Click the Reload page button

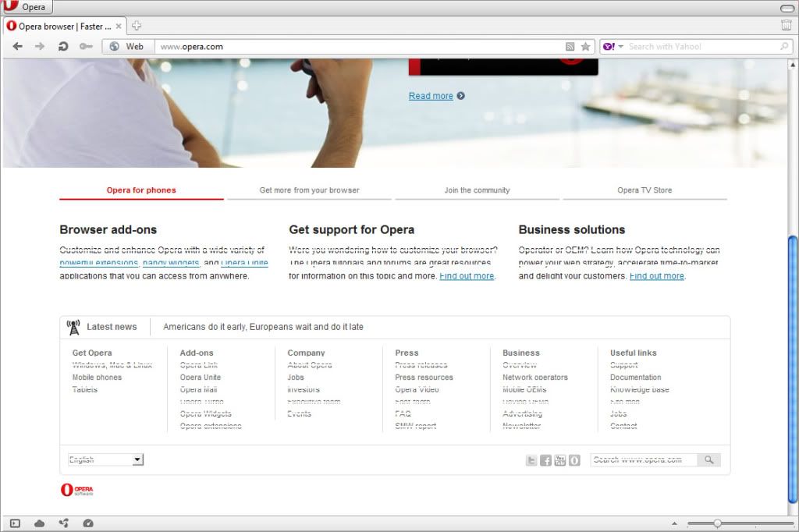coord(63,47)
